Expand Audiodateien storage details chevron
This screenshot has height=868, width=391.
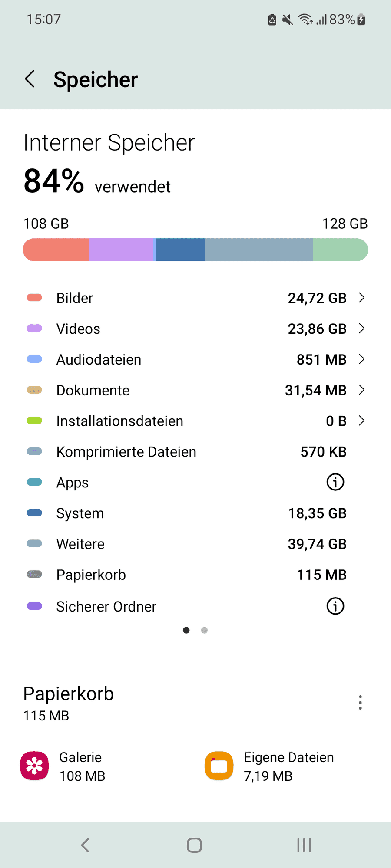pos(361,359)
